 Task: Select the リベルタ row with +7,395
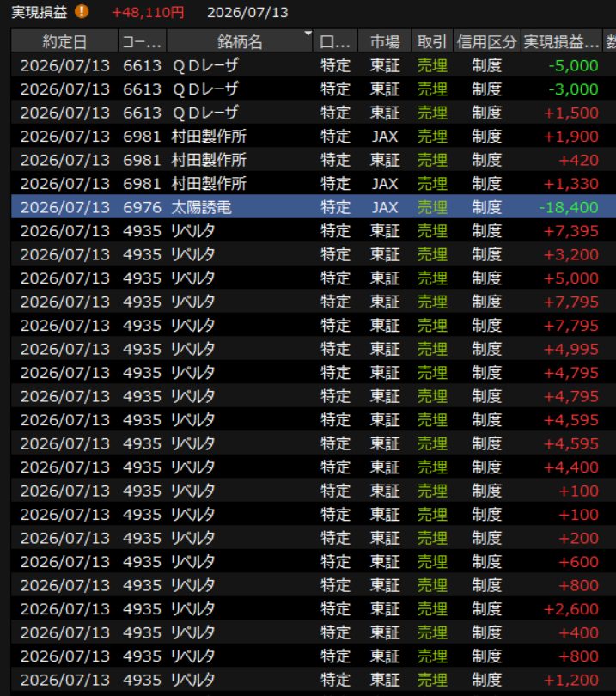tap(314, 231)
